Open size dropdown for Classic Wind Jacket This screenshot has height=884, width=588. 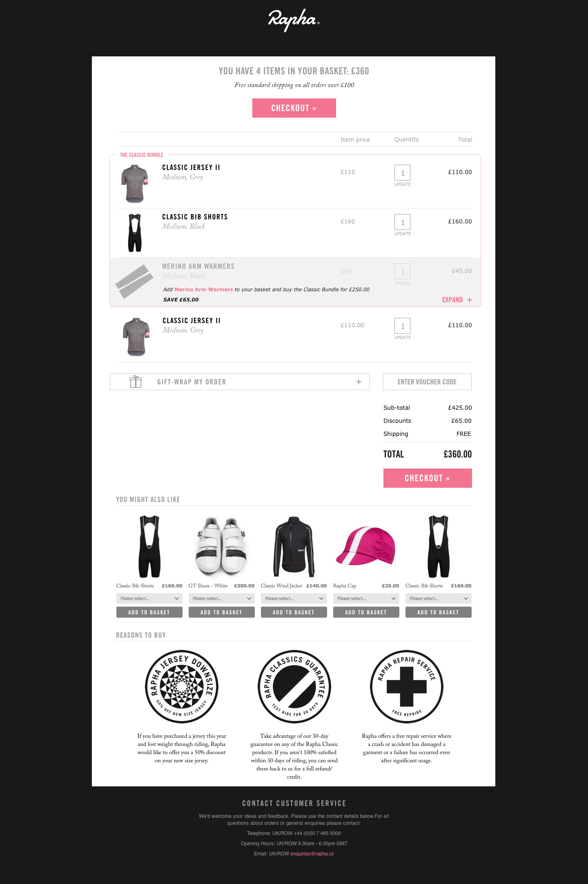[294, 598]
